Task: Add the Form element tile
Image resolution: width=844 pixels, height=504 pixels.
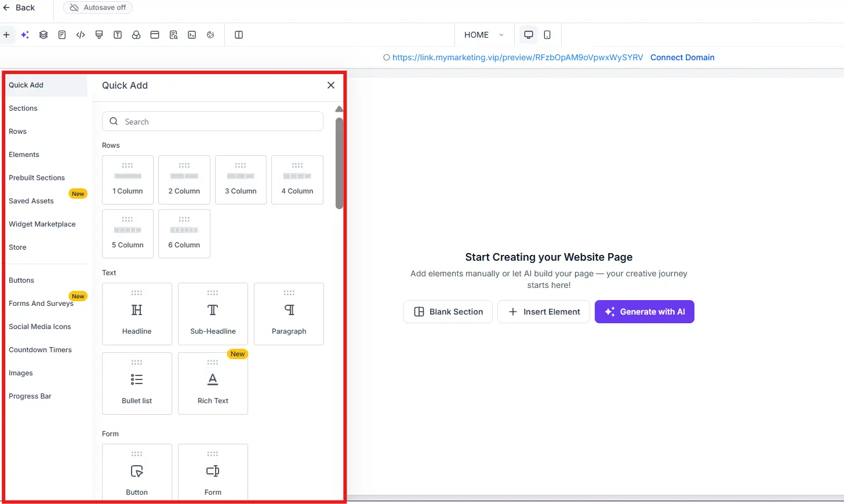Action: pyautogui.click(x=213, y=472)
